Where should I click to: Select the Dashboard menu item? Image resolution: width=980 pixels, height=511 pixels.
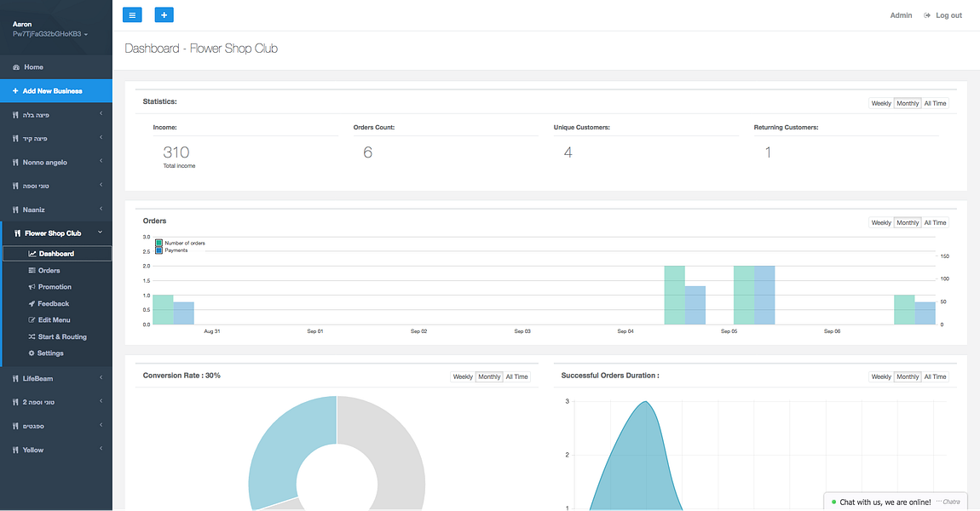pyautogui.click(x=57, y=254)
